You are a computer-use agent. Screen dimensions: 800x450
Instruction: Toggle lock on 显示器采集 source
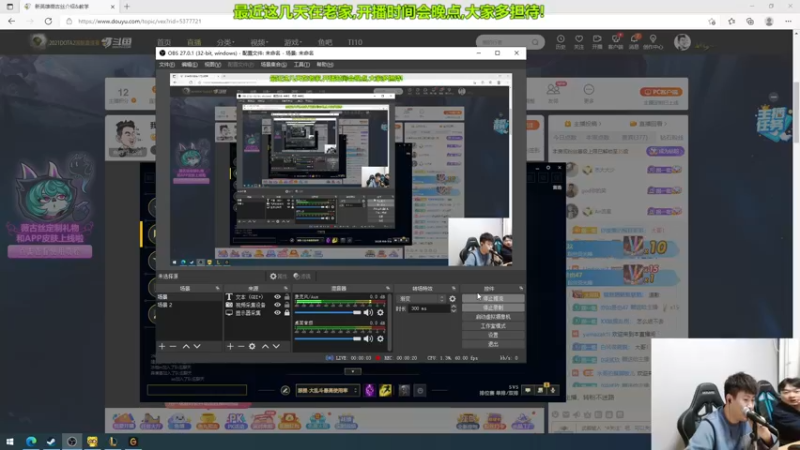point(287,313)
